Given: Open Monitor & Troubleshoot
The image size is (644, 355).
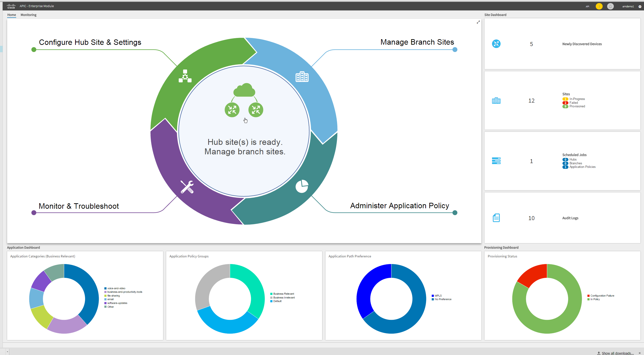Looking at the screenshot, I should click(x=78, y=206).
